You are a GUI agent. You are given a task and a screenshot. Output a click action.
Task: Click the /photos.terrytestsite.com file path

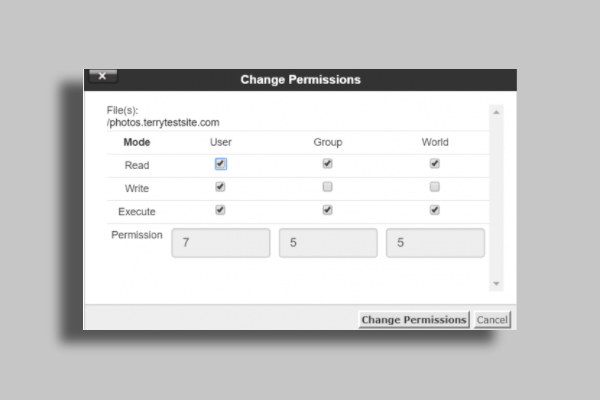coord(163,123)
